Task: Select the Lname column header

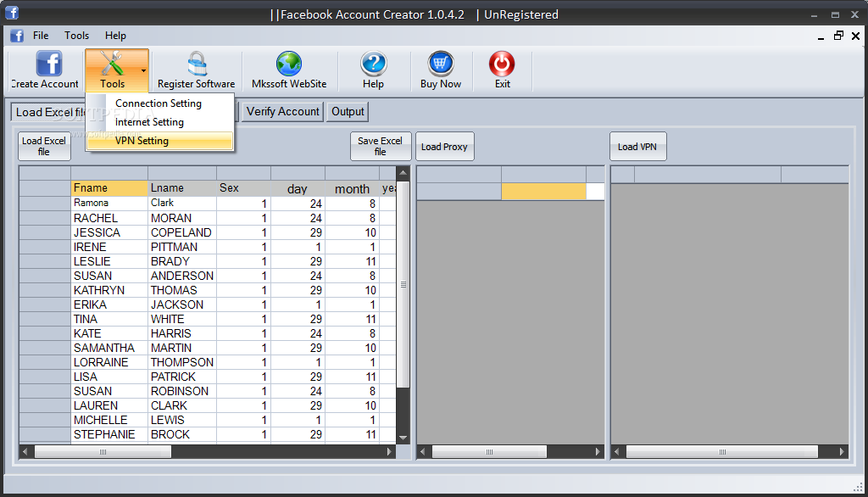Action: [x=181, y=188]
